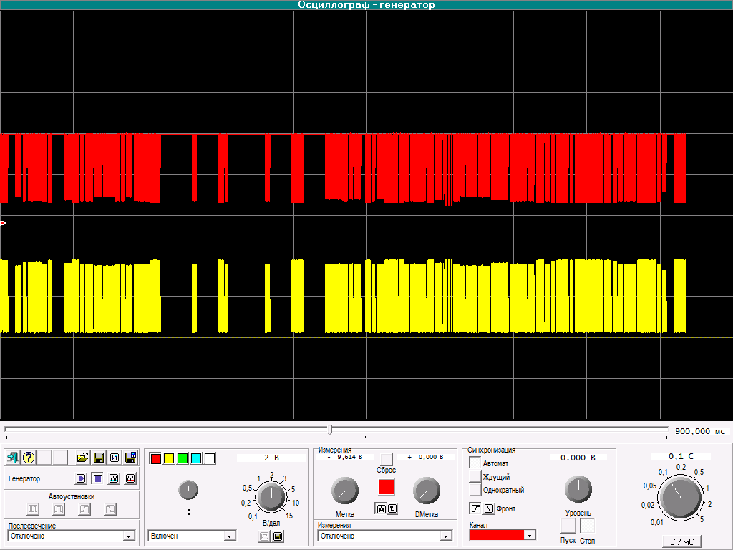Select the red channel color swatch
The width and height of the screenshot is (733, 550).
[156, 458]
